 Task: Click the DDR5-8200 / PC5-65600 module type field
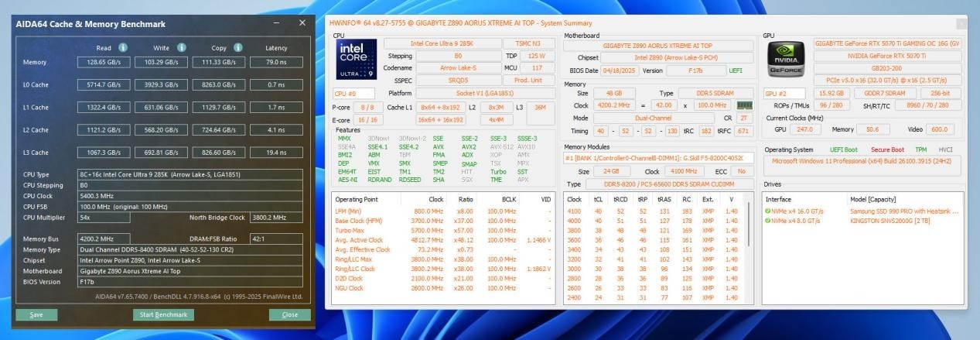669,184
